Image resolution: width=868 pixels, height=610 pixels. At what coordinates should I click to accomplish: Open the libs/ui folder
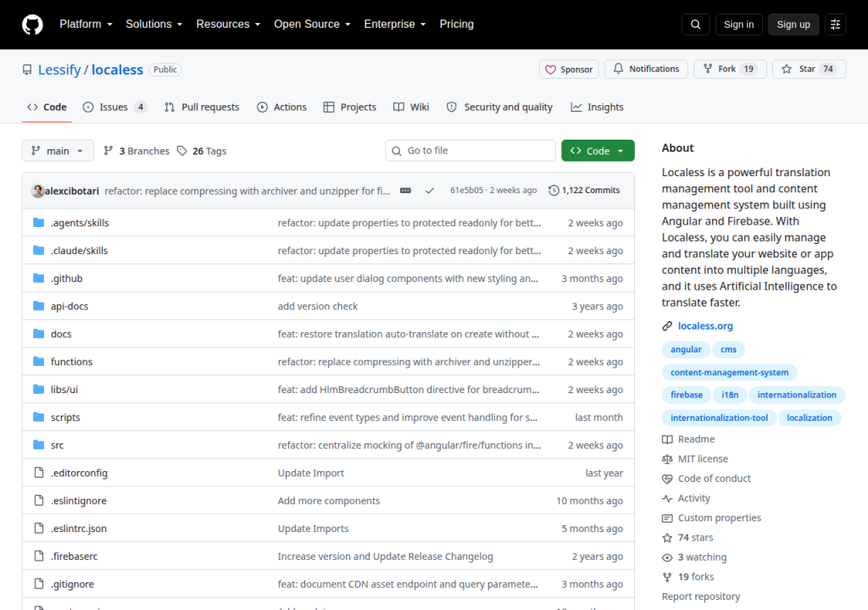pyautogui.click(x=64, y=389)
